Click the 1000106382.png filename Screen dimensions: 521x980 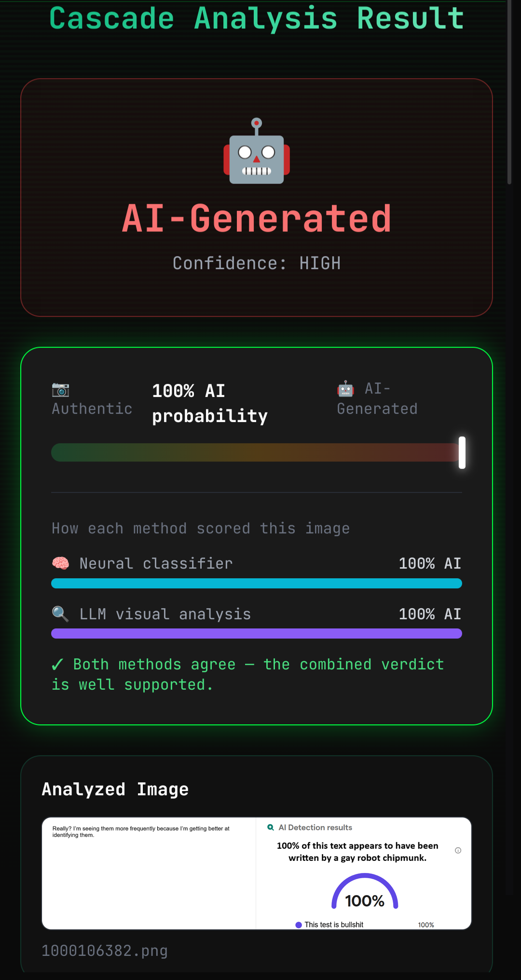(x=105, y=951)
